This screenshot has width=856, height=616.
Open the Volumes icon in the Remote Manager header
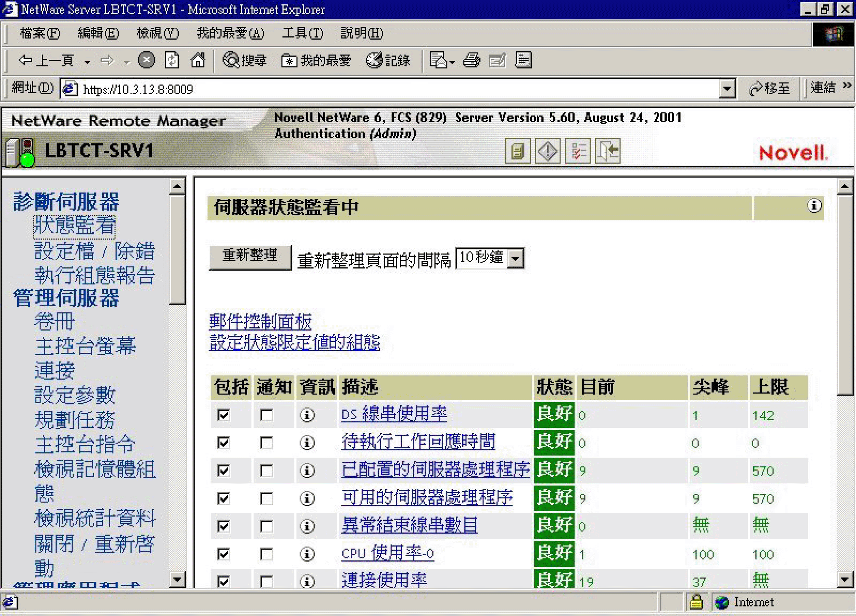pos(517,151)
